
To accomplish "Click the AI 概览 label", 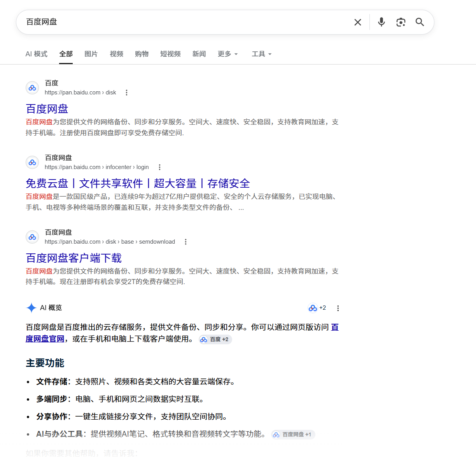I will click(x=51, y=308).
